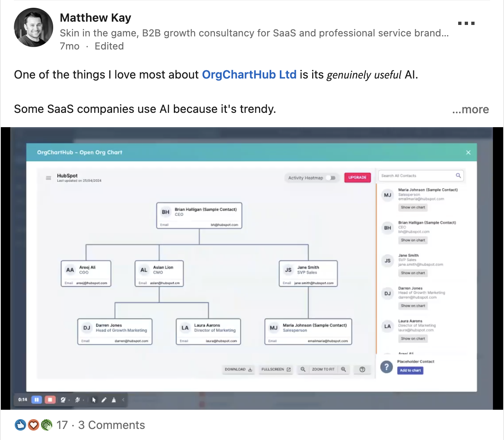The image size is (504, 440).
Task: Click the AA avatar on chart
Action: pyautogui.click(x=70, y=270)
